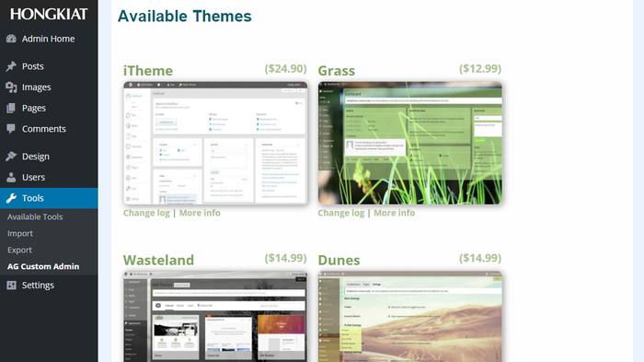
Task: Select the highlighted Tools menu
Action: pos(49,198)
